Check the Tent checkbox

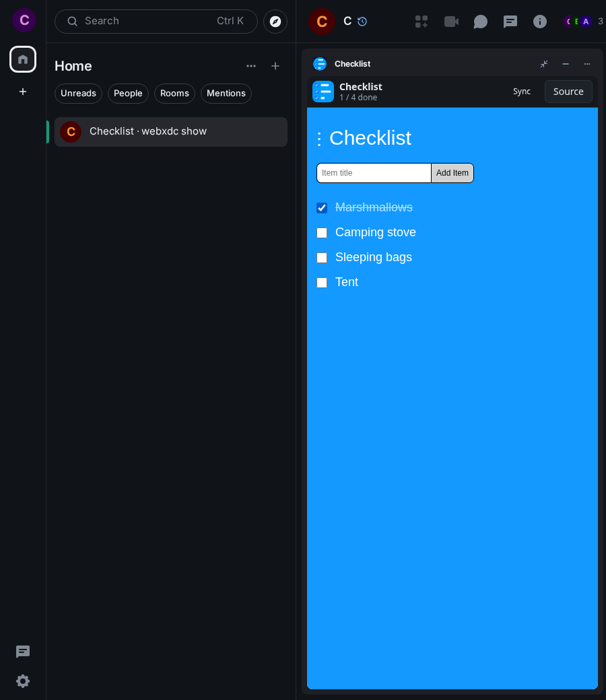322,283
